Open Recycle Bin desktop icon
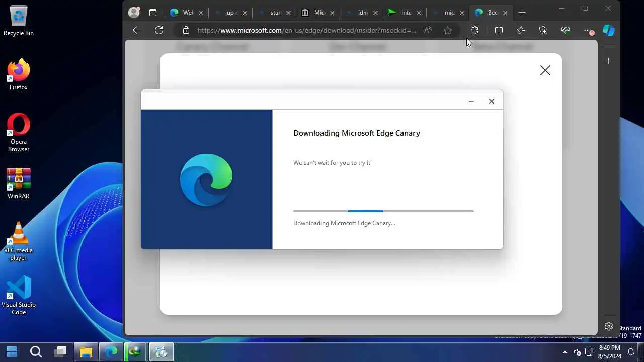This screenshot has height=362, width=644. click(x=19, y=22)
